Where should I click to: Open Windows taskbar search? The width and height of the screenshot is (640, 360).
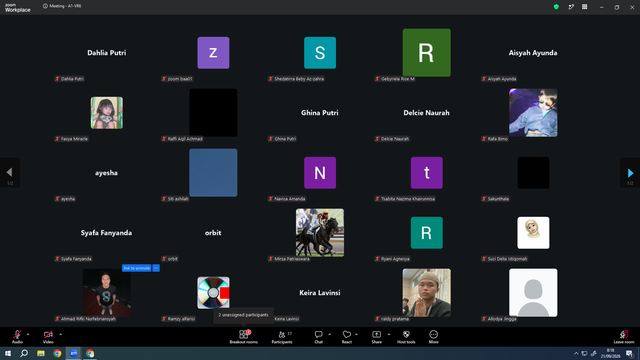point(24,353)
